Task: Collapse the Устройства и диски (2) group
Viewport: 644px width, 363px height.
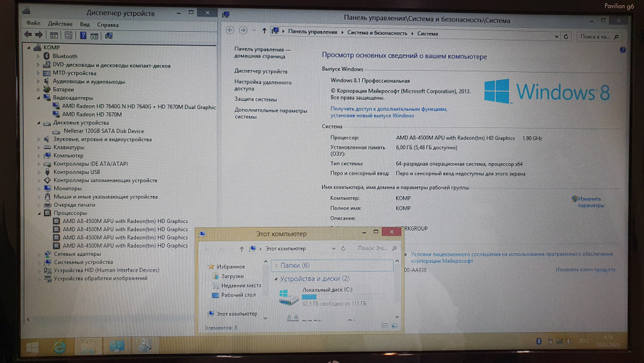Action: (x=276, y=279)
